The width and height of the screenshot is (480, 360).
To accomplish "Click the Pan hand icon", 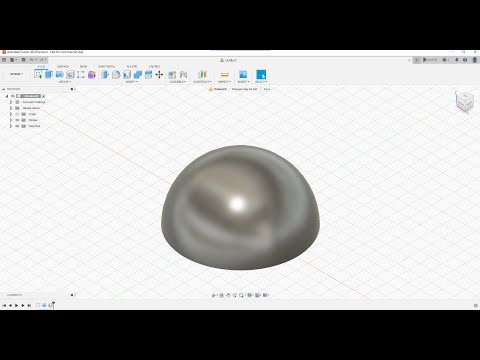I will (x=228, y=295).
